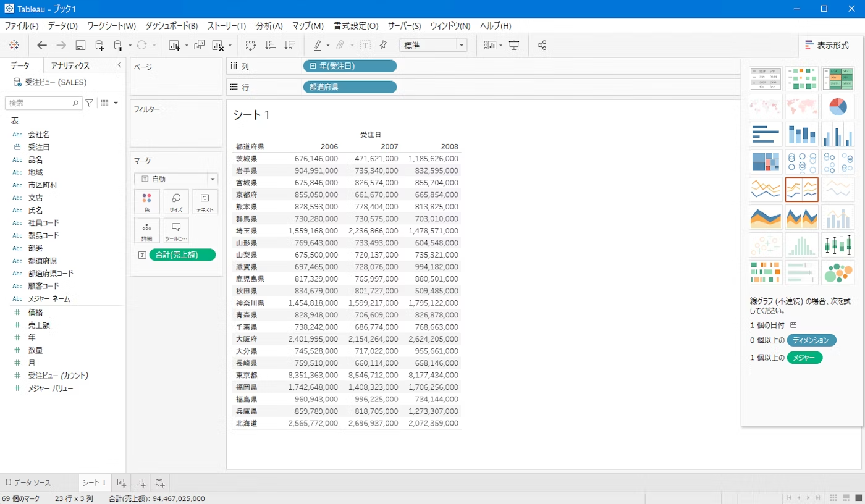
Task: Undo with the back arrow icon
Action: tap(42, 45)
